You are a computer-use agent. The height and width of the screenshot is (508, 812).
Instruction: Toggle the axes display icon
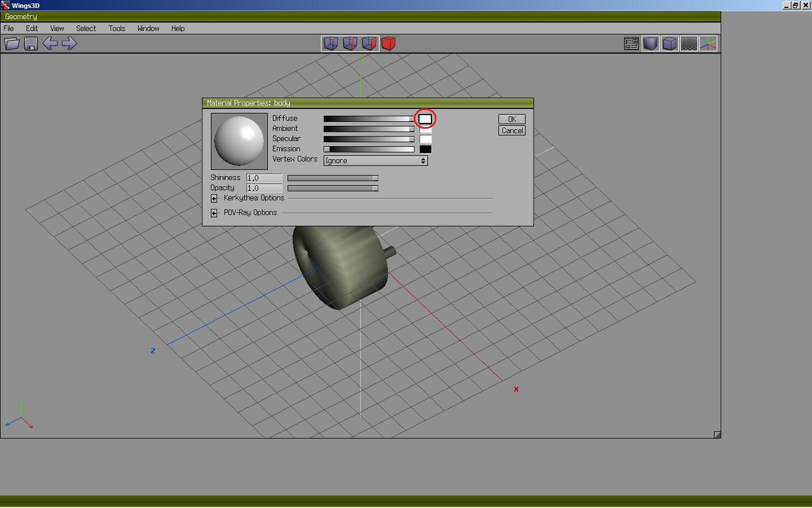(708, 43)
